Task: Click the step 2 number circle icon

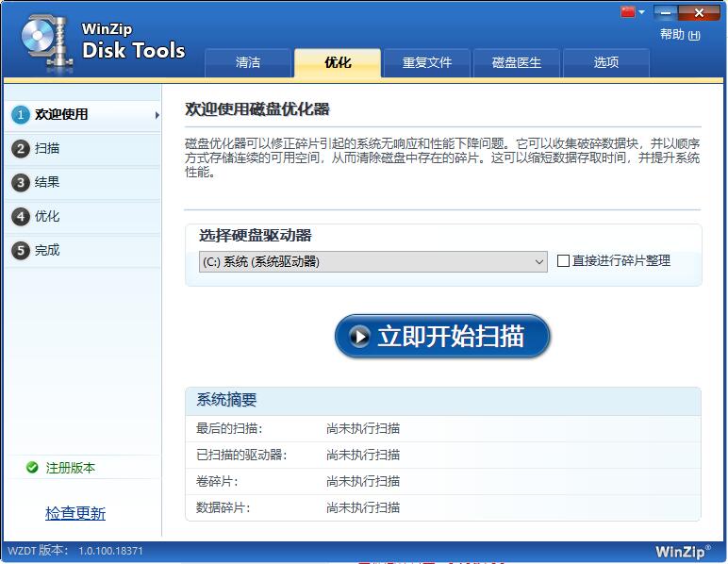Action: click(21, 149)
